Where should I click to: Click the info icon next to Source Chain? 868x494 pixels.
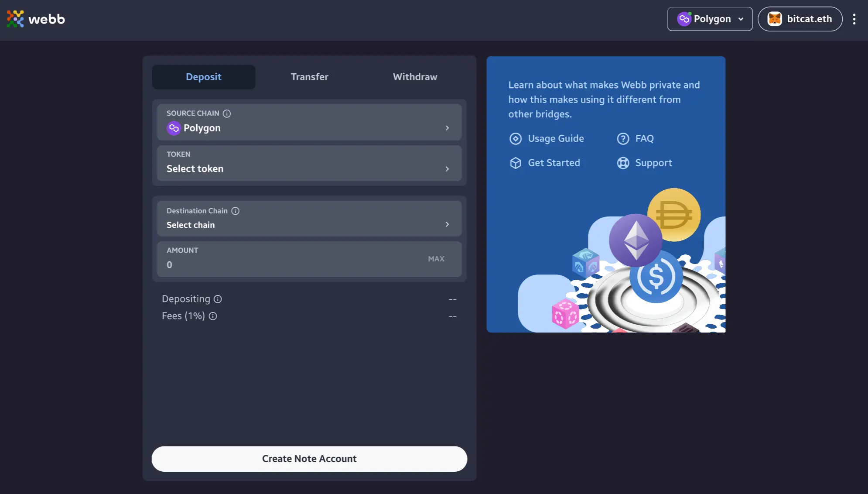[226, 113]
